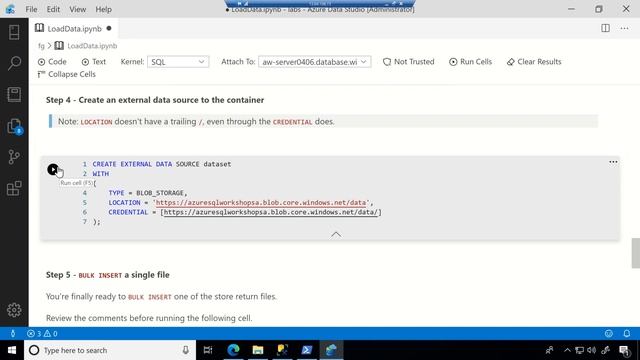Open the File menu
The image size is (640, 360).
pyautogui.click(x=31, y=9)
